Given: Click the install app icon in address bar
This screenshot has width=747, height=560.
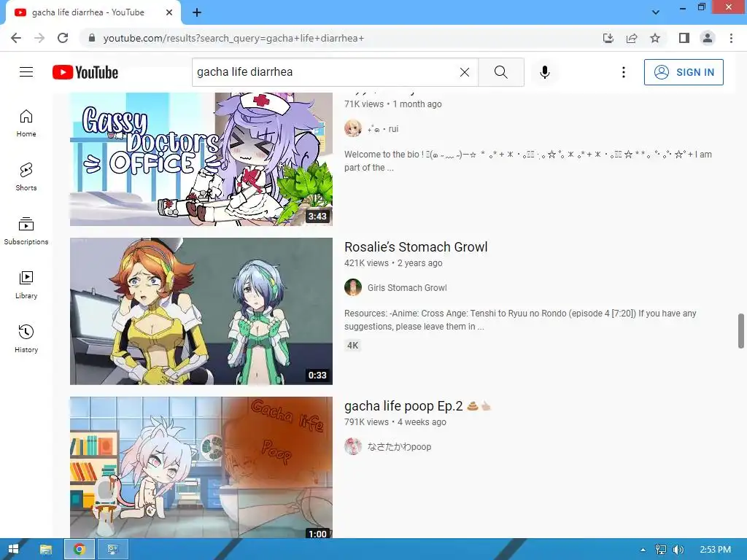Looking at the screenshot, I should click(608, 38).
